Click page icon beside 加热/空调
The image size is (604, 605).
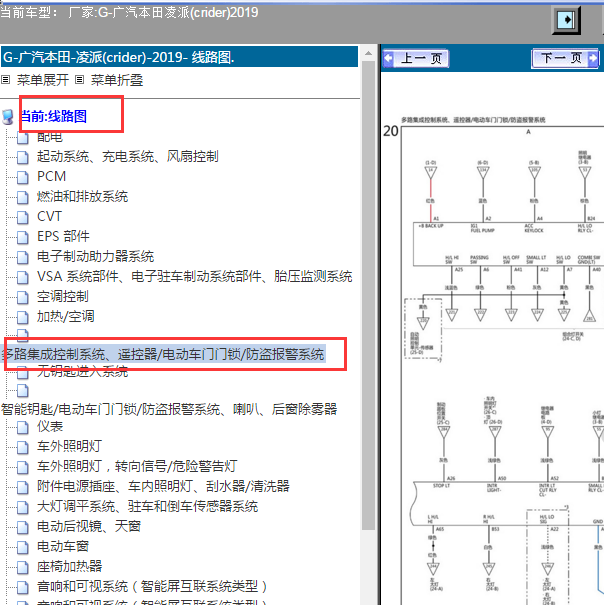click(23, 318)
